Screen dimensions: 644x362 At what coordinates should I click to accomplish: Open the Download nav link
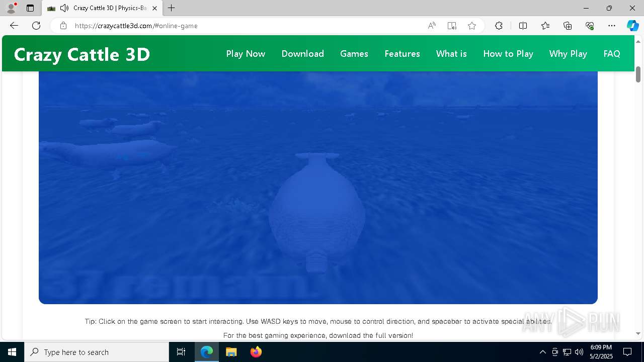tap(303, 54)
